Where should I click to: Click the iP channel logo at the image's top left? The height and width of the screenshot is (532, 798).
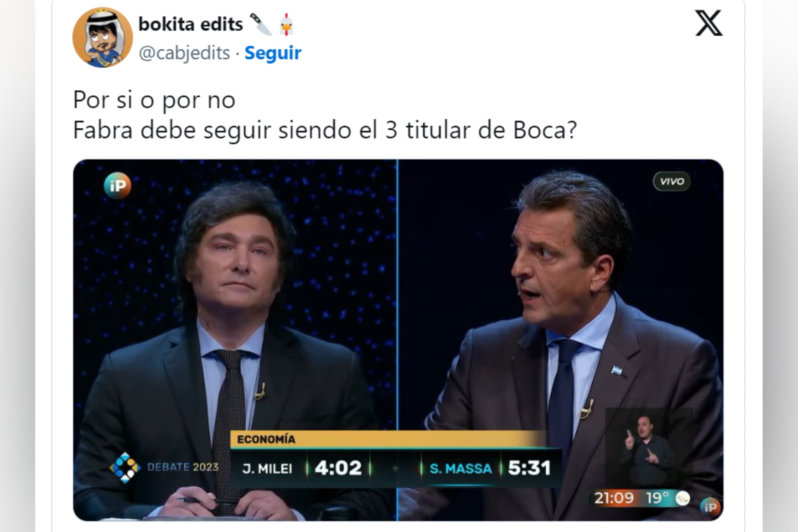(x=117, y=186)
